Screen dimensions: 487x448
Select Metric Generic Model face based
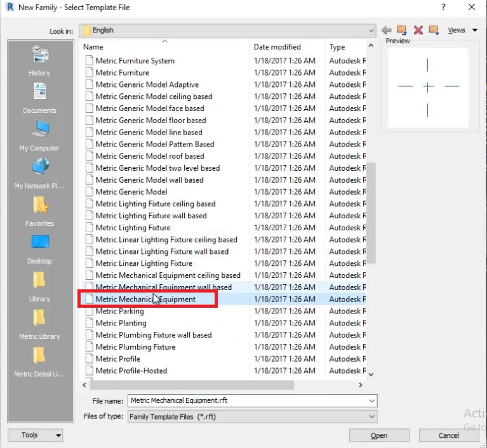click(x=150, y=109)
